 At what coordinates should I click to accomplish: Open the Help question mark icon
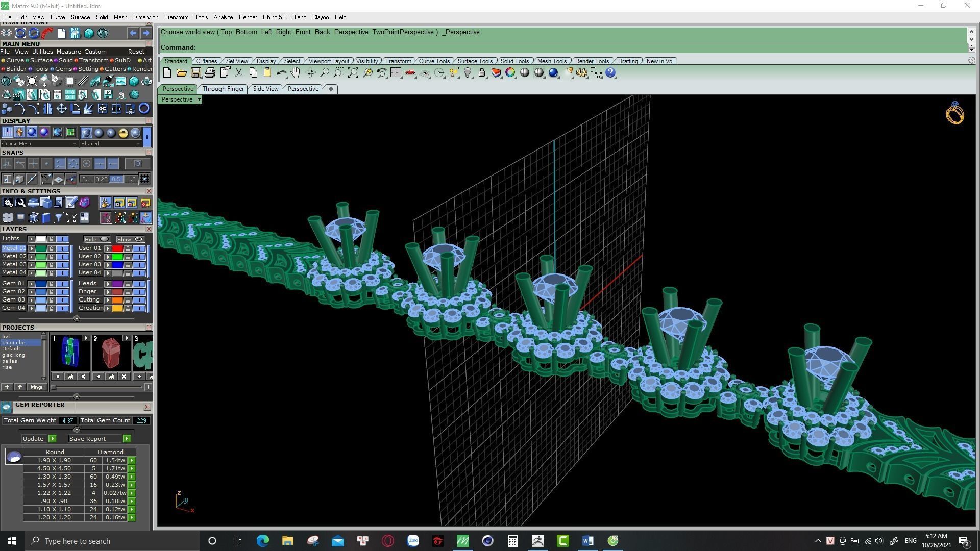(611, 73)
